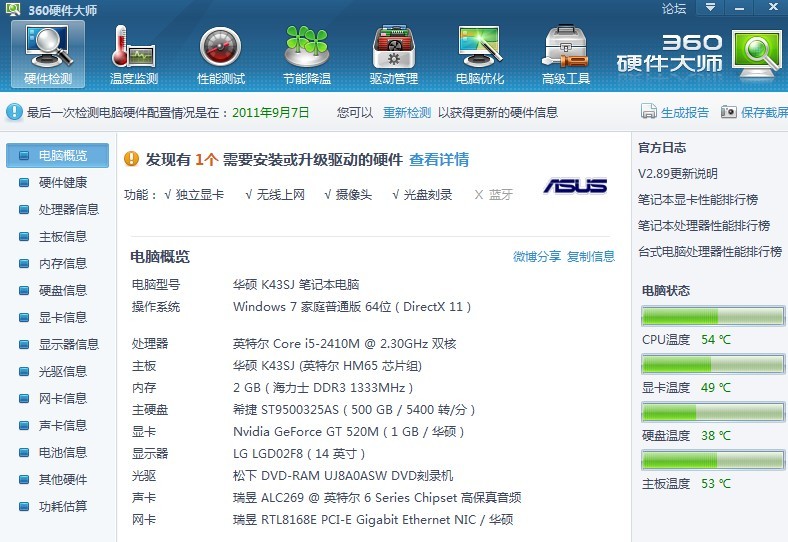Click 查看详情 to view driver details
Screen dimensions: 788x542
[439, 160]
